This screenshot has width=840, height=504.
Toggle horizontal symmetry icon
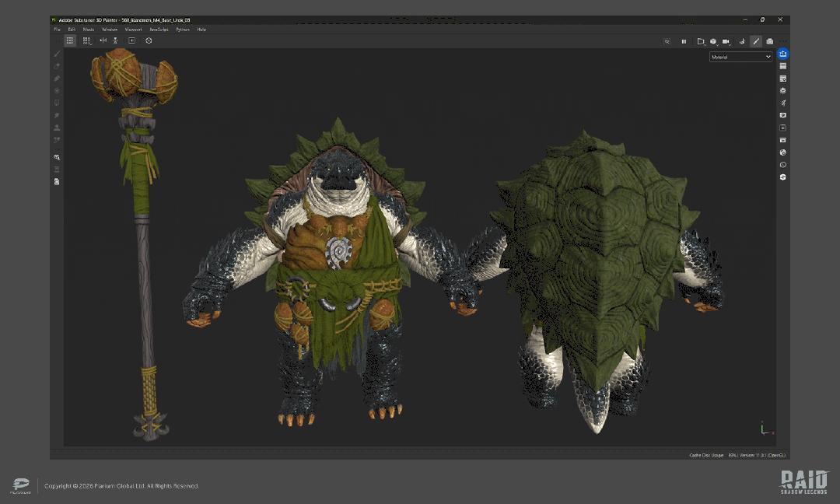[x=103, y=40]
